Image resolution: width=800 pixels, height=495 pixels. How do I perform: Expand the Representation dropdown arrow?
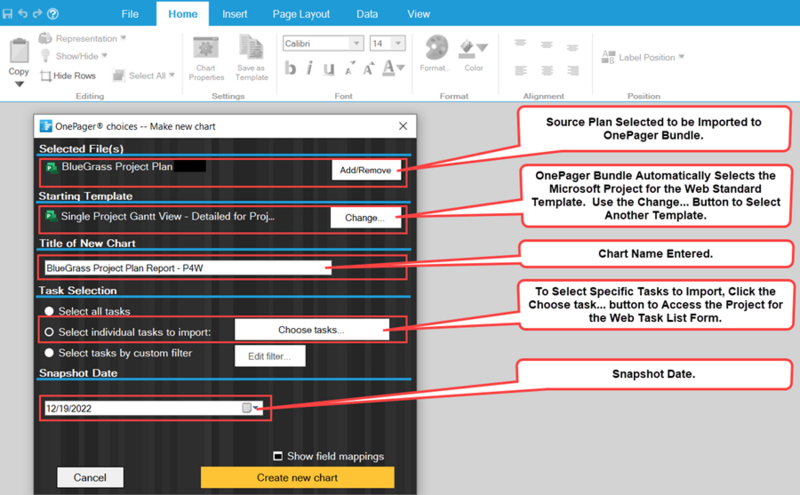click(x=123, y=38)
